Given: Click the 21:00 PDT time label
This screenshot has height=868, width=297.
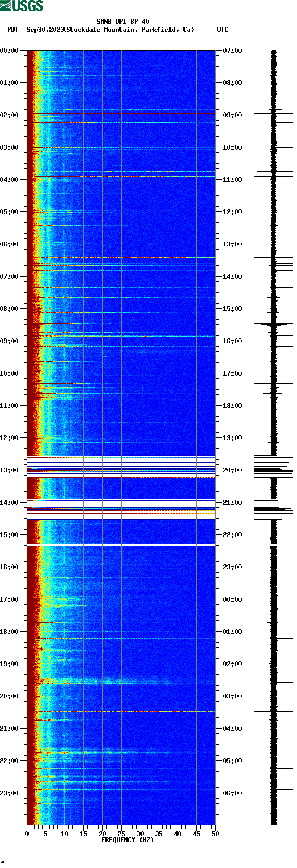Looking at the screenshot, I should click(x=9, y=729).
